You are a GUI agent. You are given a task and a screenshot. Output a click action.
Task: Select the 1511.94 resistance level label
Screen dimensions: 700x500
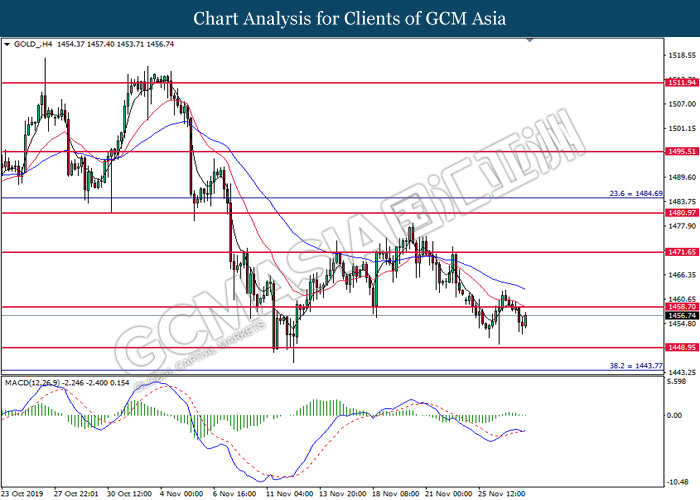(681, 83)
